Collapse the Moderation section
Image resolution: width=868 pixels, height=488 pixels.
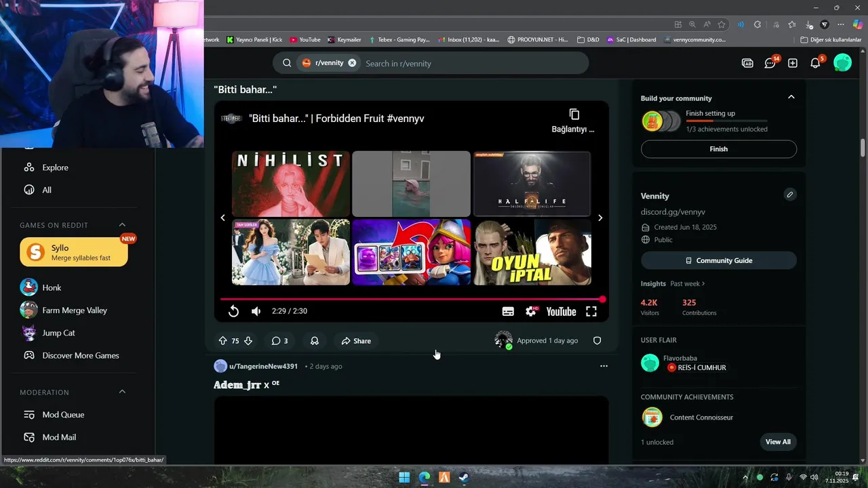coord(122,392)
